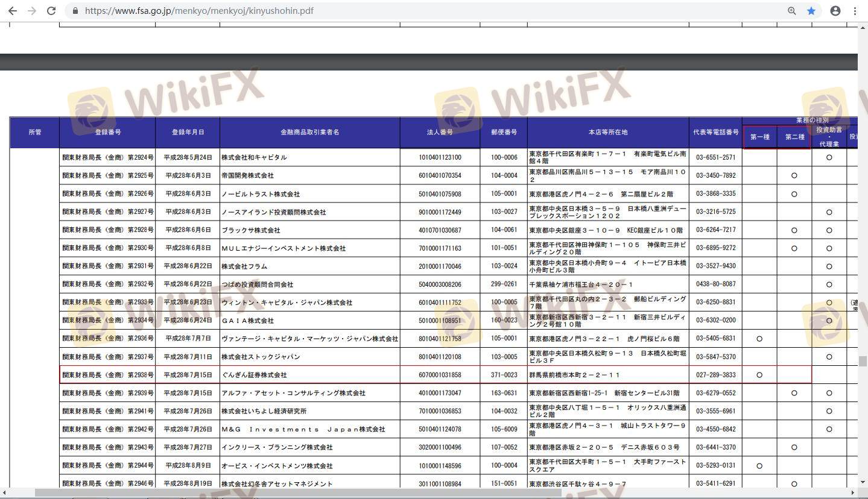The image size is (868, 499).
Task: Open the zoom magnifier in address bar
Action: click(792, 11)
